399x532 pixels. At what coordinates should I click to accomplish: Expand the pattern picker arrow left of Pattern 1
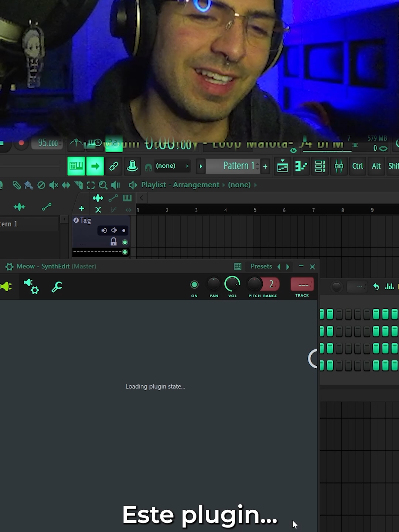point(201,166)
